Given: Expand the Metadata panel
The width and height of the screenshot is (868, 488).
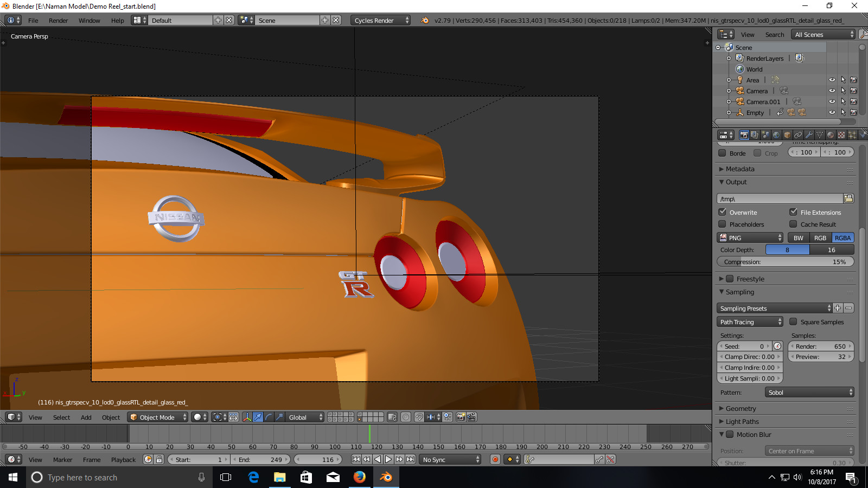Looking at the screenshot, I should (740, 169).
